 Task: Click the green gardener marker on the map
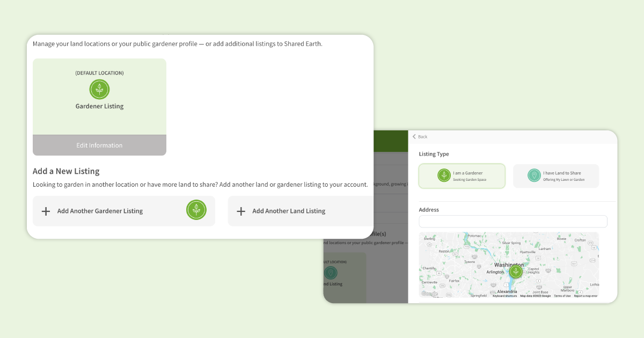[x=516, y=271]
